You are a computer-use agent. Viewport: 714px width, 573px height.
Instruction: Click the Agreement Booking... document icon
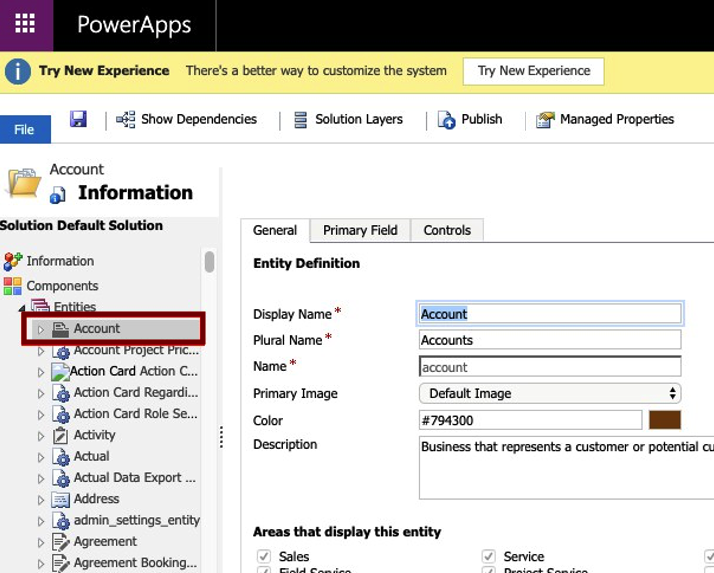(61, 563)
